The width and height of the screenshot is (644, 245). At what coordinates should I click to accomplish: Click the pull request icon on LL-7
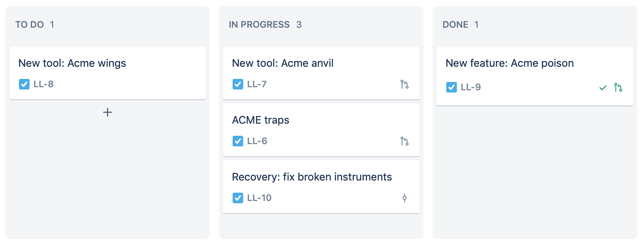[x=405, y=84]
